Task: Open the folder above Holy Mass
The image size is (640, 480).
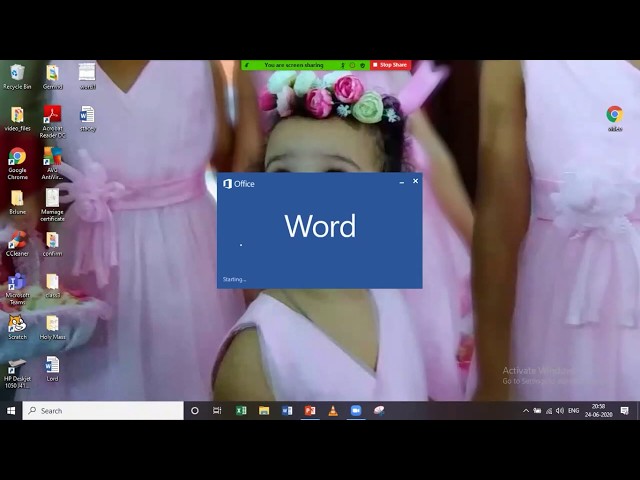Action: (52, 285)
